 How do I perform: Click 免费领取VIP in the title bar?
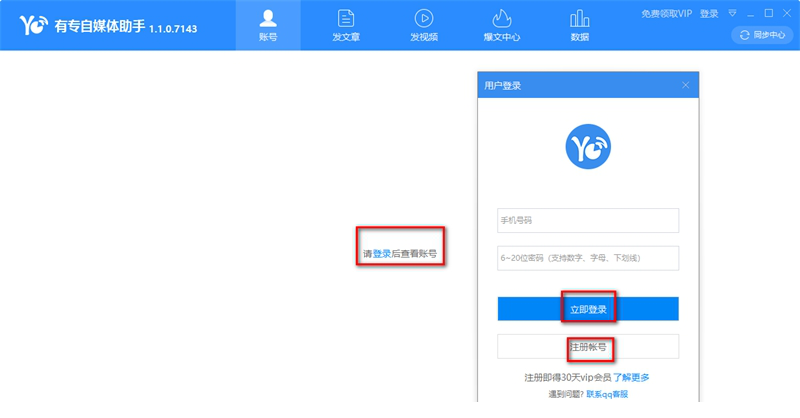tap(666, 14)
